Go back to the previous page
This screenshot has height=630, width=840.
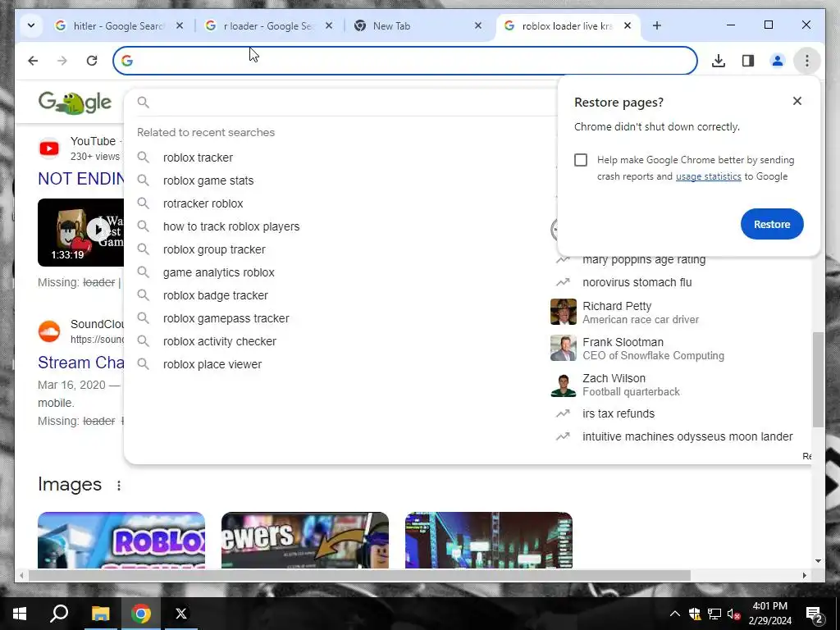[33, 61]
